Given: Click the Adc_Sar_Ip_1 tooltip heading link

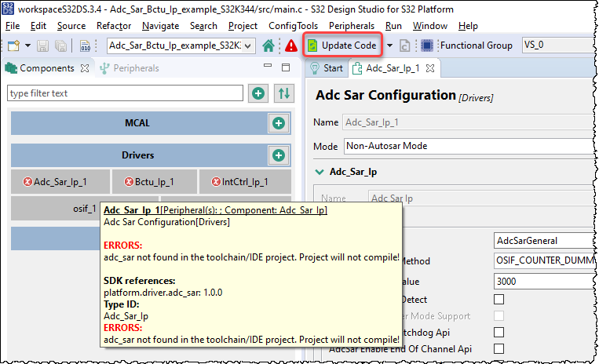Looking at the screenshot, I should pyautogui.click(x=215, y=210).
